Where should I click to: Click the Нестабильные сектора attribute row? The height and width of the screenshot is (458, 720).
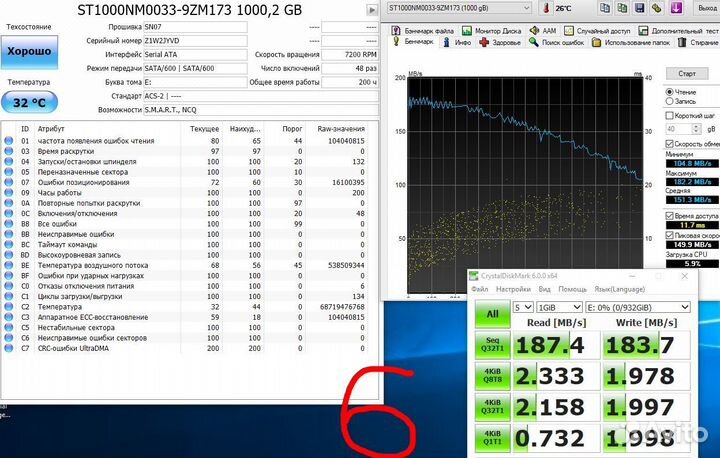point(189,328)
